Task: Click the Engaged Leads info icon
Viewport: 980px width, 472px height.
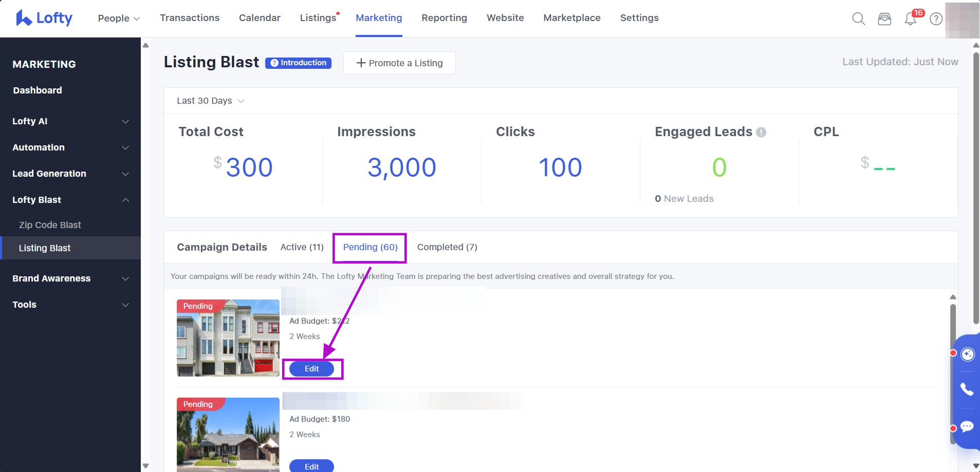Action: pos(761,132)
